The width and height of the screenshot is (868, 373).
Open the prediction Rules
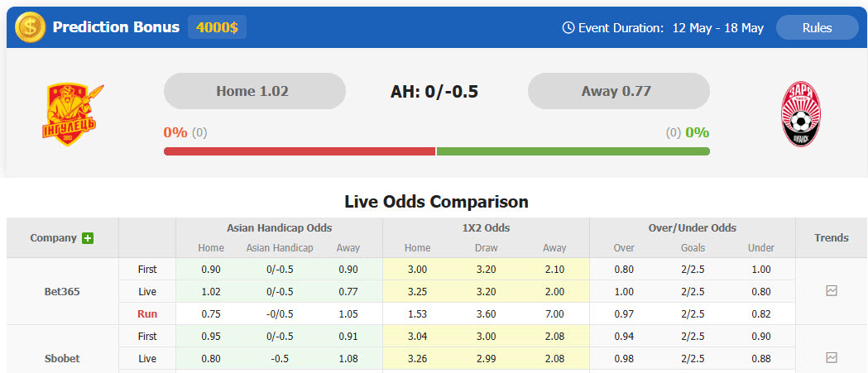pyautogui.click(x=817, y=27)
